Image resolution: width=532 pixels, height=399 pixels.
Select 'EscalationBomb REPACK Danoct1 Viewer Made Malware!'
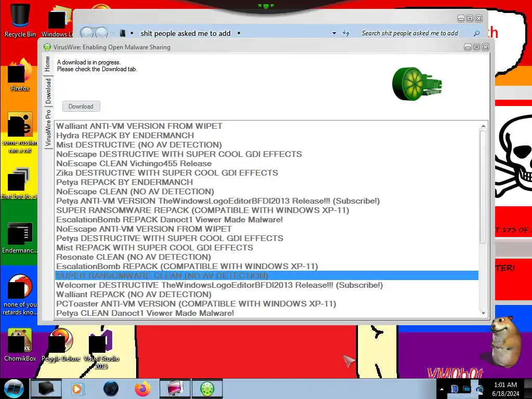(x=267, y=220)
